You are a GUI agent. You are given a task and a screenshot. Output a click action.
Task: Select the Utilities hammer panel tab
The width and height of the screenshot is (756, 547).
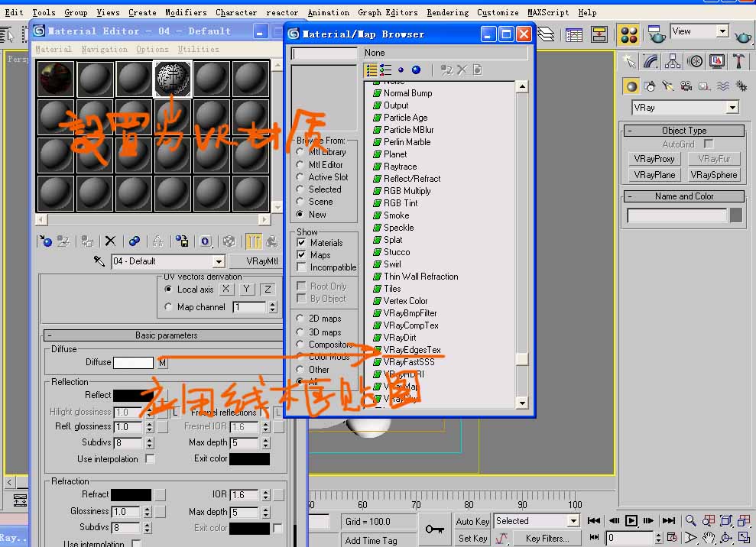(739, 62)
